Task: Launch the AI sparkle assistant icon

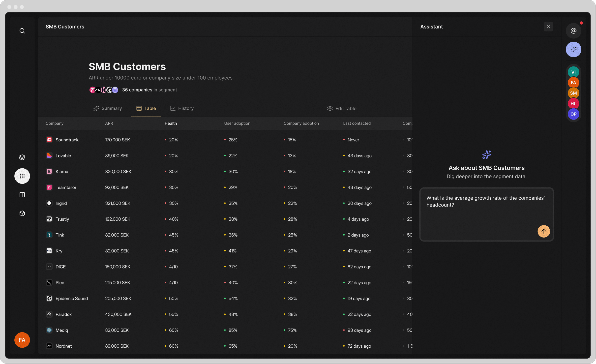Action: tap(573, 49)
